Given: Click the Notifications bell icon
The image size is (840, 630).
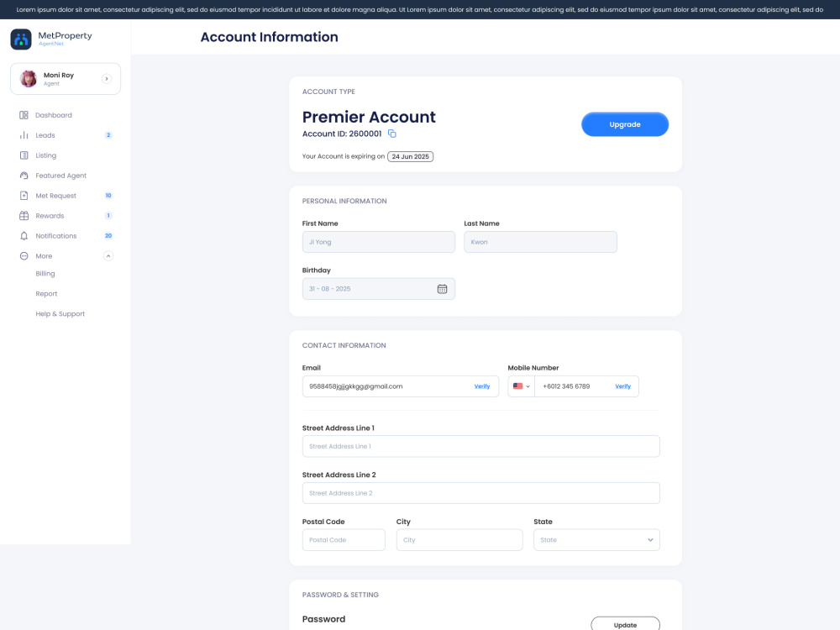Looking at the screenshot, I should (x=24, y=236).
